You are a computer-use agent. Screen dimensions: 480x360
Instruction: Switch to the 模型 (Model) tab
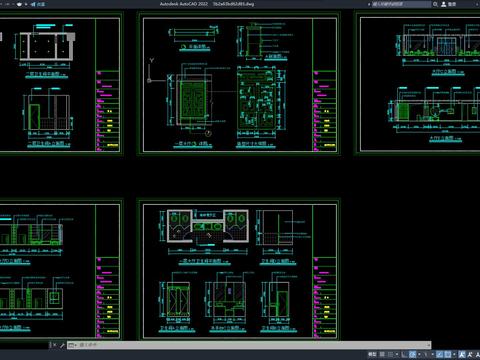pyautogui.click(x=372, y=354)
